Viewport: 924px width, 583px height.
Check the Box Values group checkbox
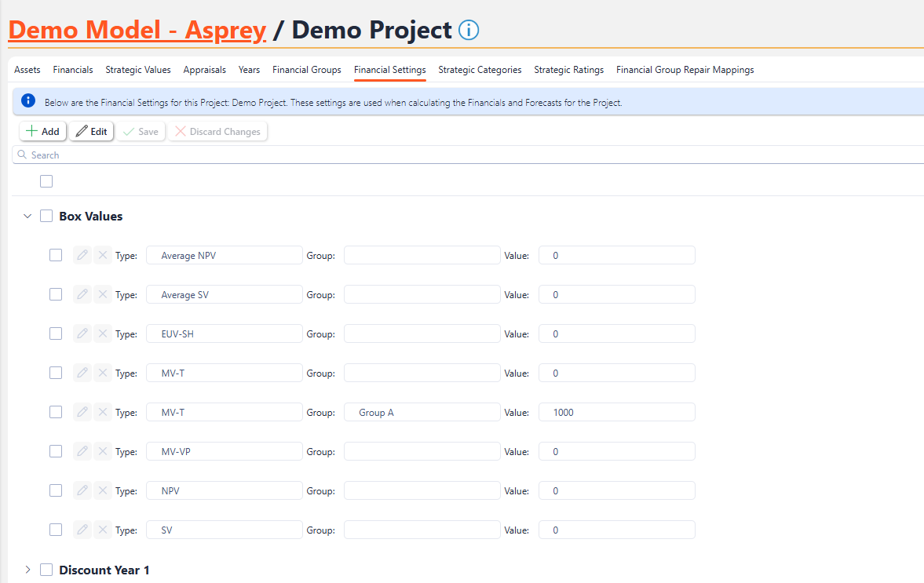click(x=46, y=216)
